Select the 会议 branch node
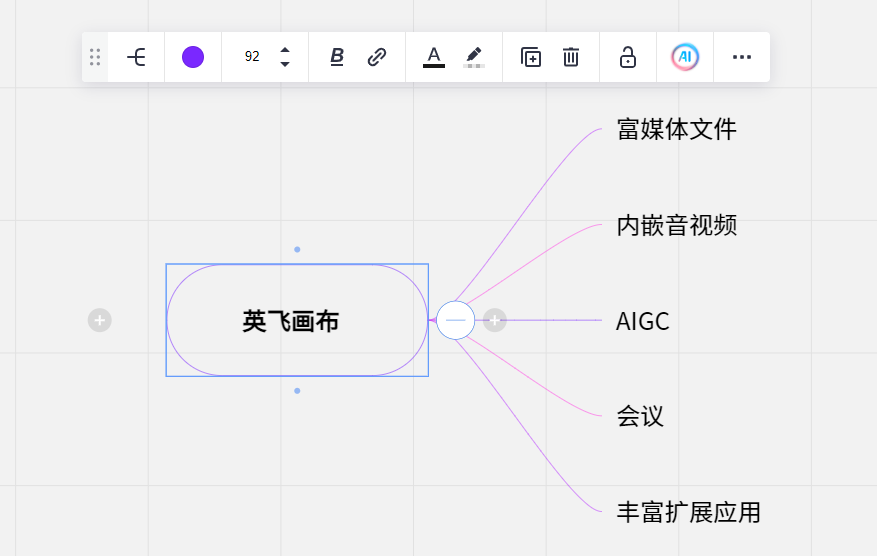The width and height of the screenshot is (877, 556). (x=640, y=417)
